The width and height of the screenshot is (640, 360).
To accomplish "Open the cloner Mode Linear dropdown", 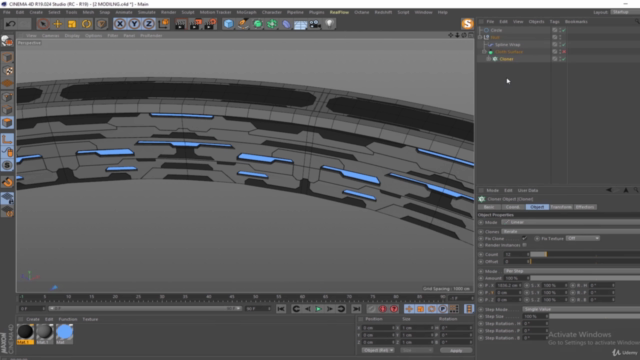I will click(x=571, y=222).
